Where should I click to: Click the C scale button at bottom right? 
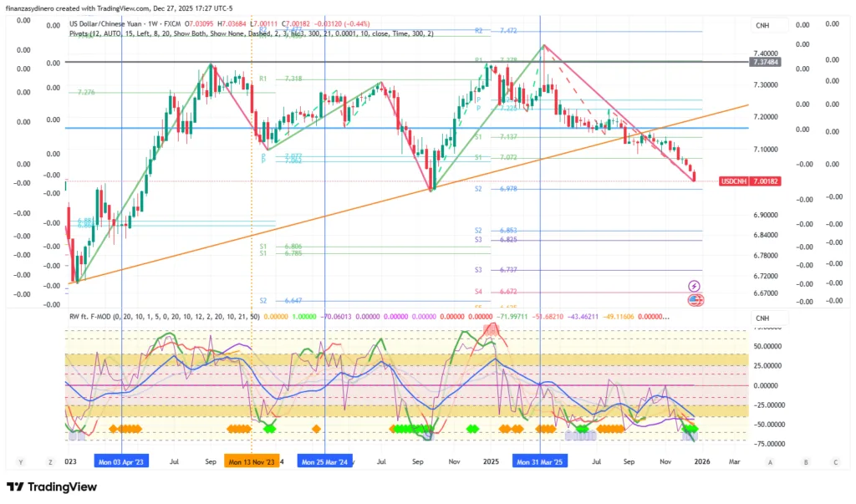click(x=835, y=461)
